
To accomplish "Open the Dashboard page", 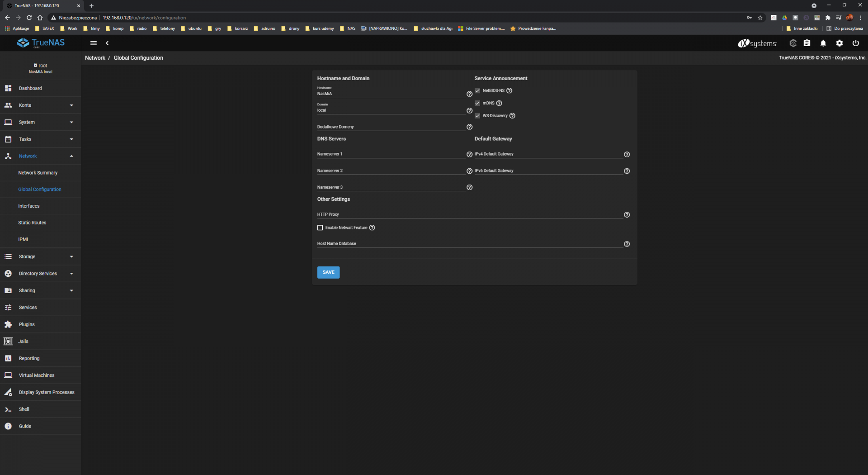I will pos(41,88).
